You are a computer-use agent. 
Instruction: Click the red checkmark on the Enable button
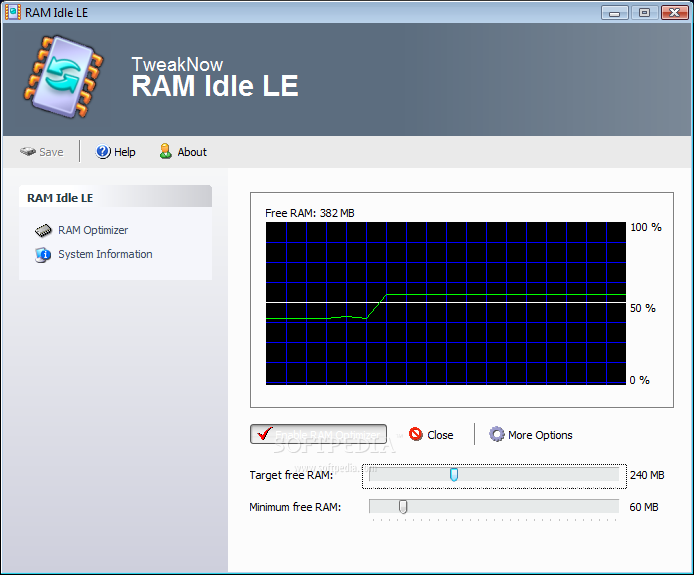point(265,433)
